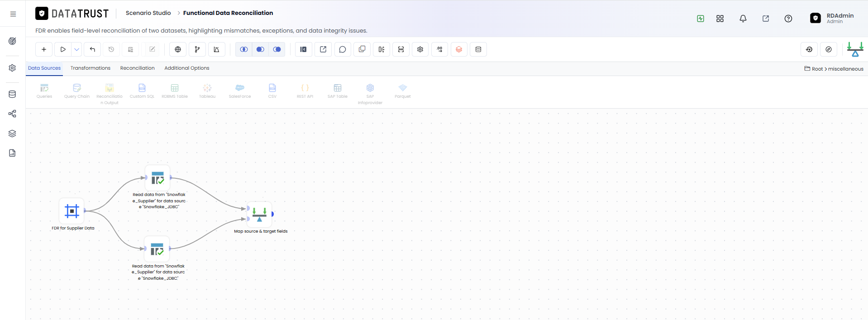
Task: Click the duplicate (copy) toolbar icon
Action: click(x=362, y=49)
